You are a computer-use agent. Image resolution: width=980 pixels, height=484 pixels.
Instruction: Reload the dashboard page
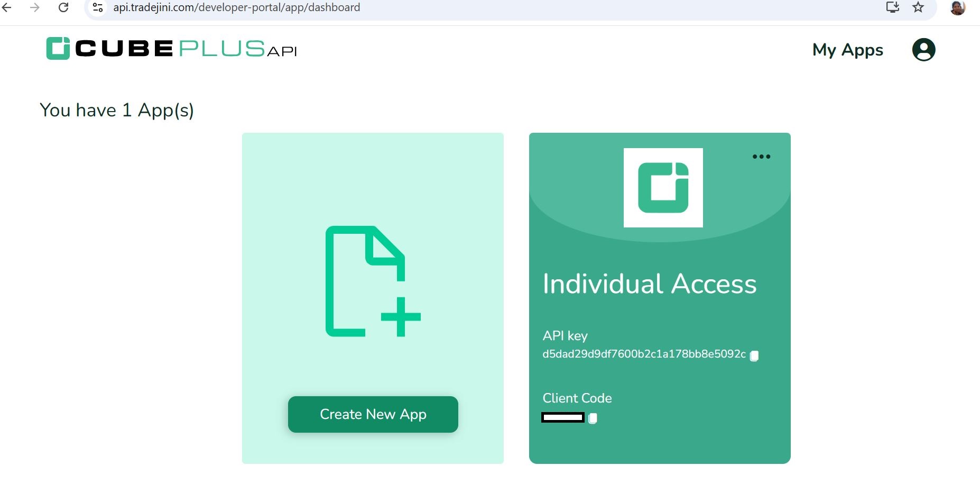(63, 7)
